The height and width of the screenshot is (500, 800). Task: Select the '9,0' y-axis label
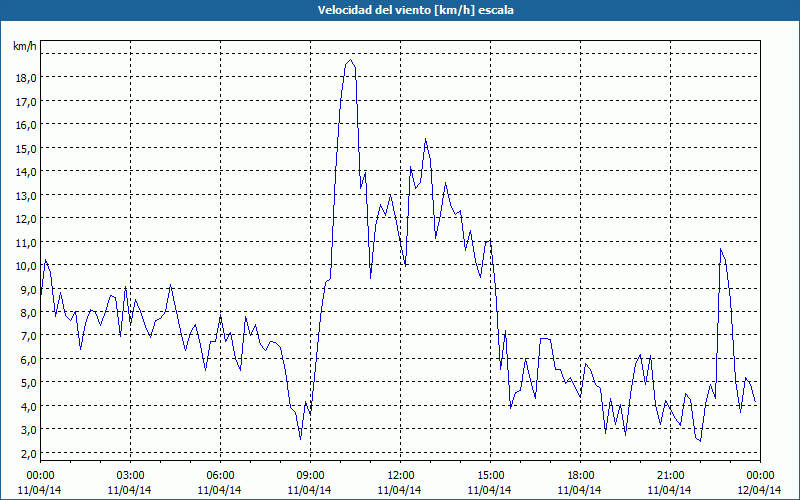coord(29,289)
